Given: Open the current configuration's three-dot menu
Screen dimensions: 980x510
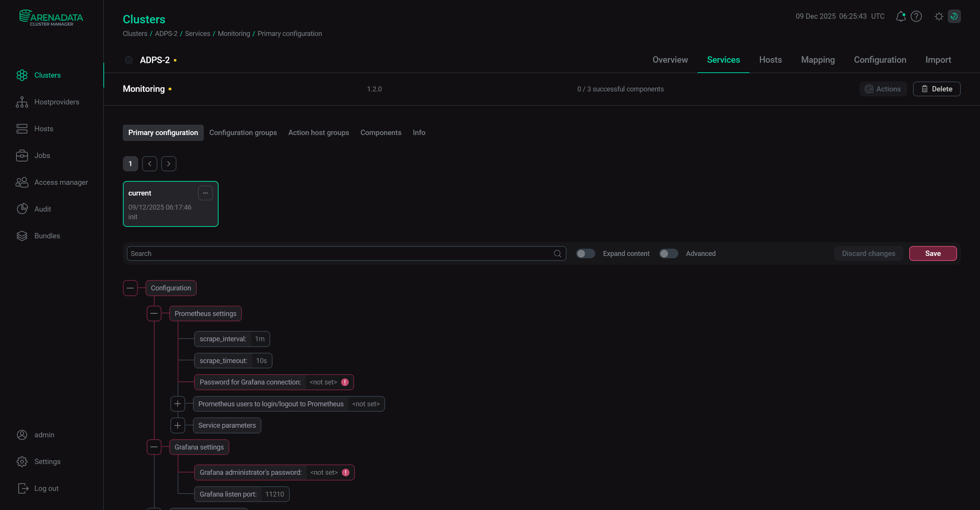Looking at the screenshot, I should point(205,193).
